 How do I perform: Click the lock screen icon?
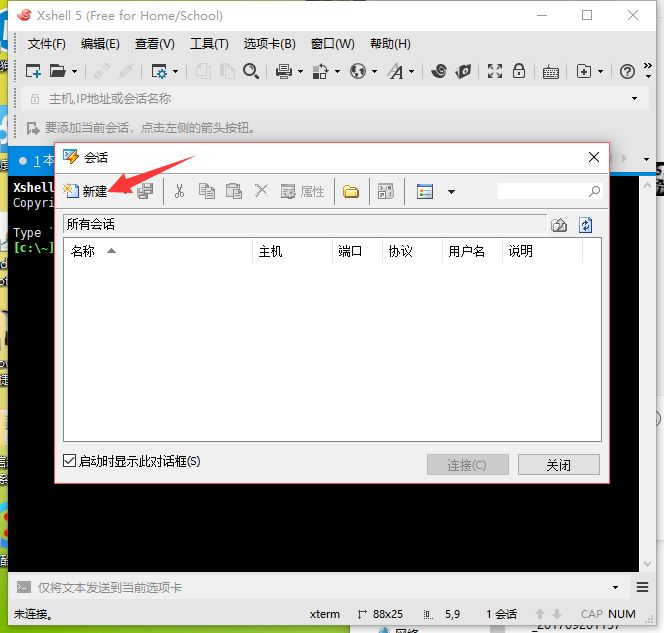click(519, 71)
